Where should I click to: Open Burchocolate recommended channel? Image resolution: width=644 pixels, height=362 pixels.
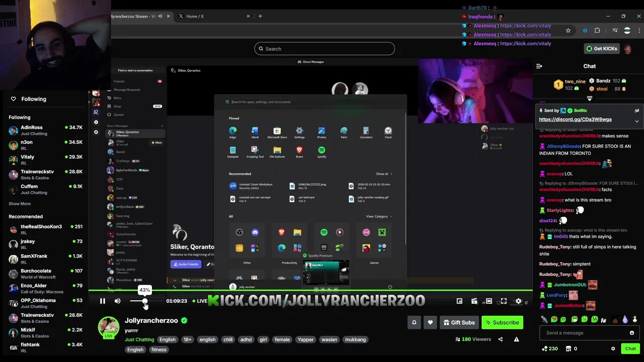coord(45,274)
